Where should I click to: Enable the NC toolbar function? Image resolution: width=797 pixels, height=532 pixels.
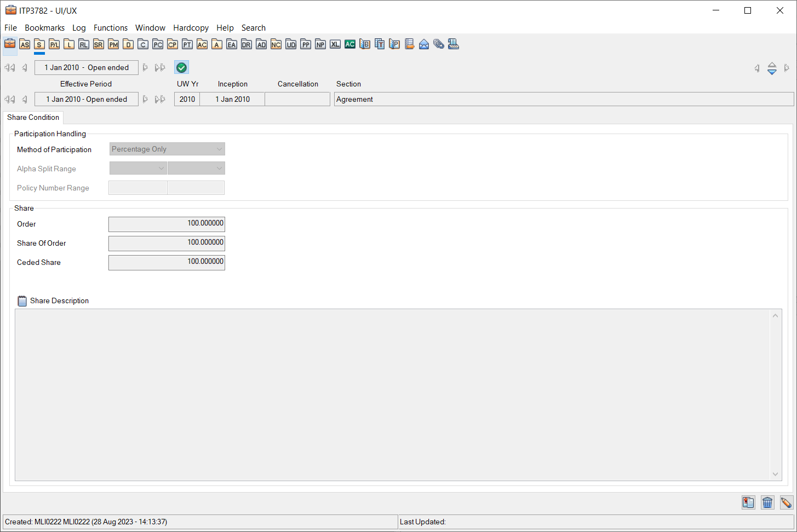(x=276, y=44)
